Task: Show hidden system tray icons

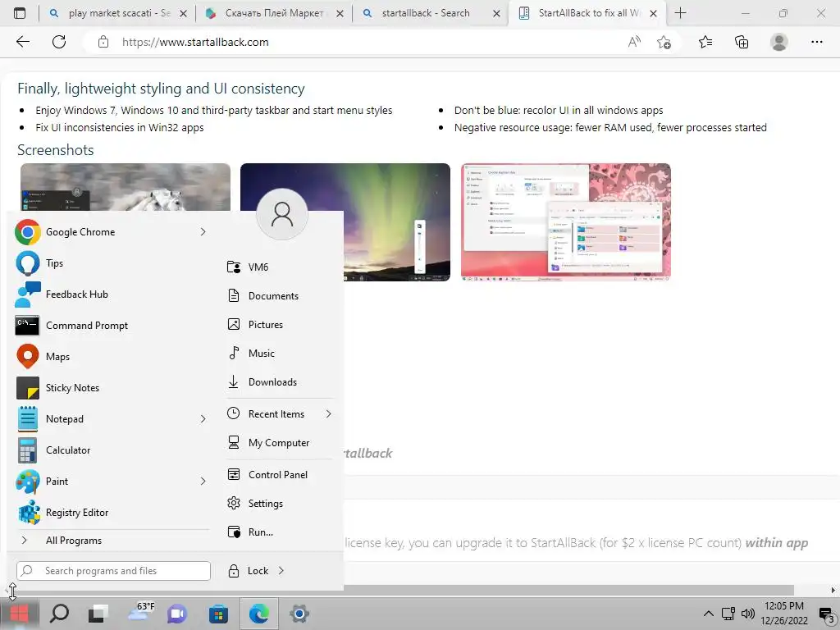Action: coord(708,614)
